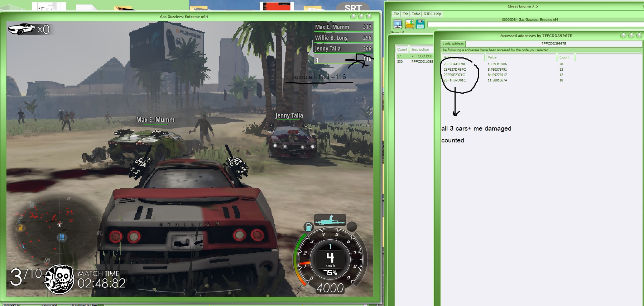Click the save floppy disk icon
This screenshot has height=306, width=644.
pos(420,24)
